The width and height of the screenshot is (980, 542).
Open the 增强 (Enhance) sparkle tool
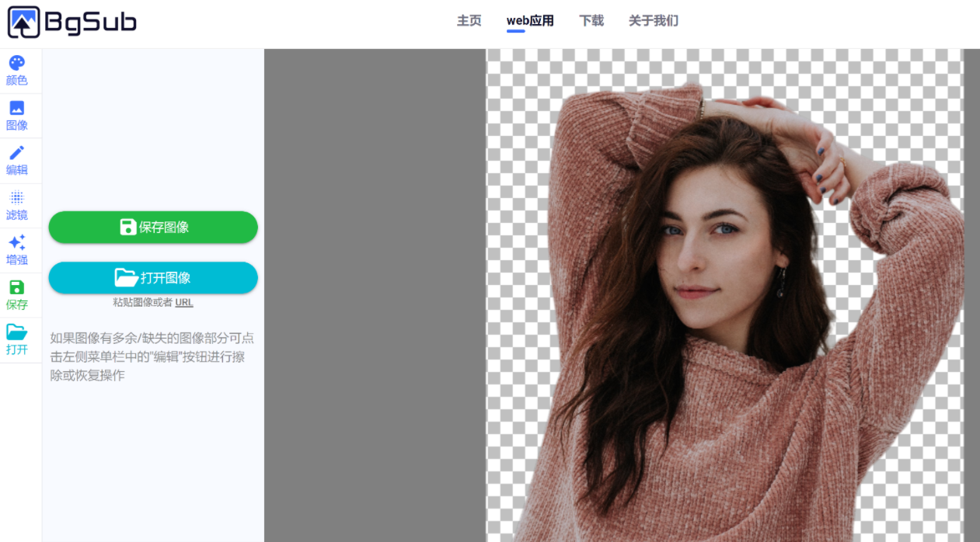16,250
